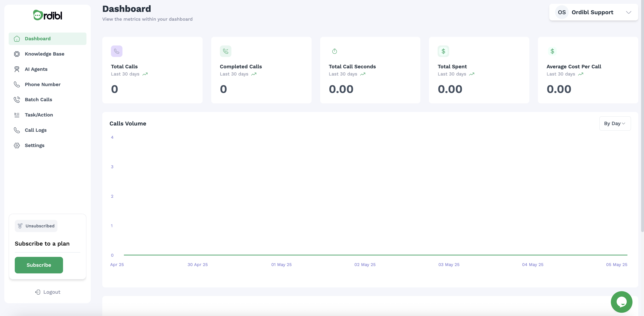The height and width of the screenshot is (316, 644).
Task: Click the Settings gear icon
Action: (x=17, y=146)
